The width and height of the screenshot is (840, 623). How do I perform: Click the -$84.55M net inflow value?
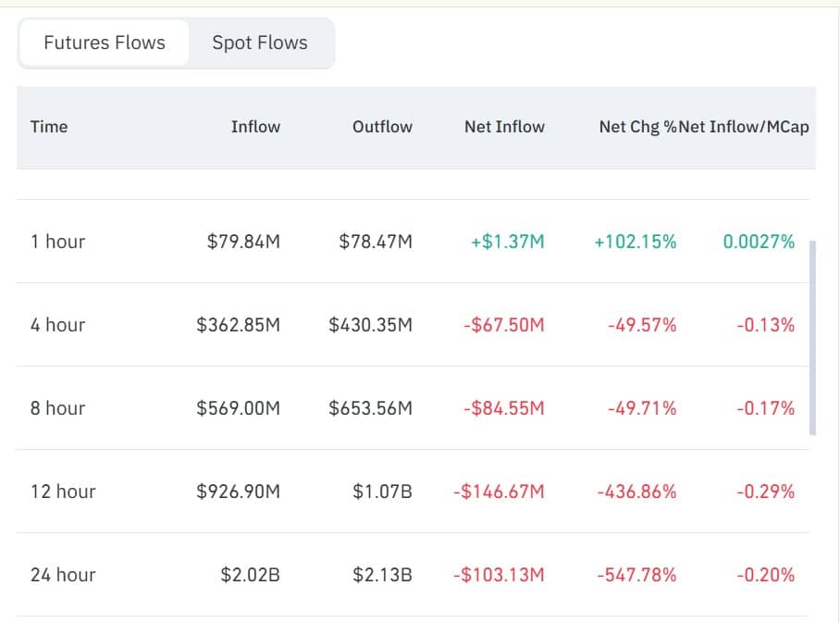click(x=503, y=408)
